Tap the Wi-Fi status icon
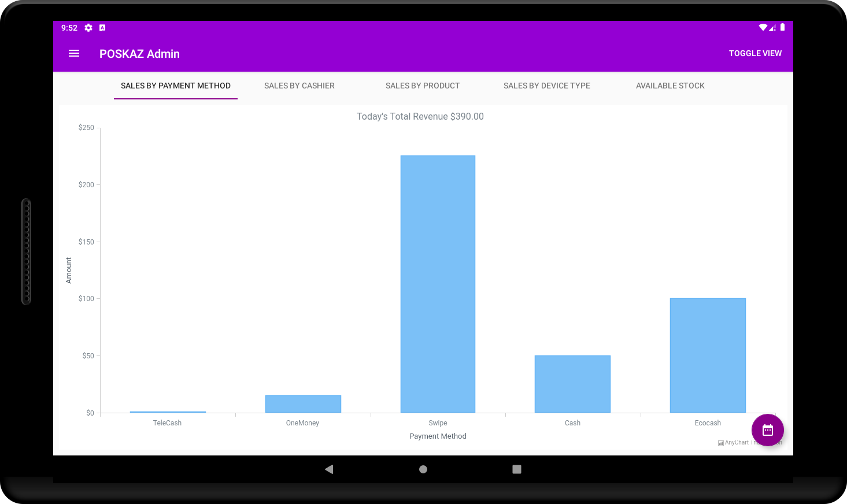847x504 pixels. tap(763, 27)
